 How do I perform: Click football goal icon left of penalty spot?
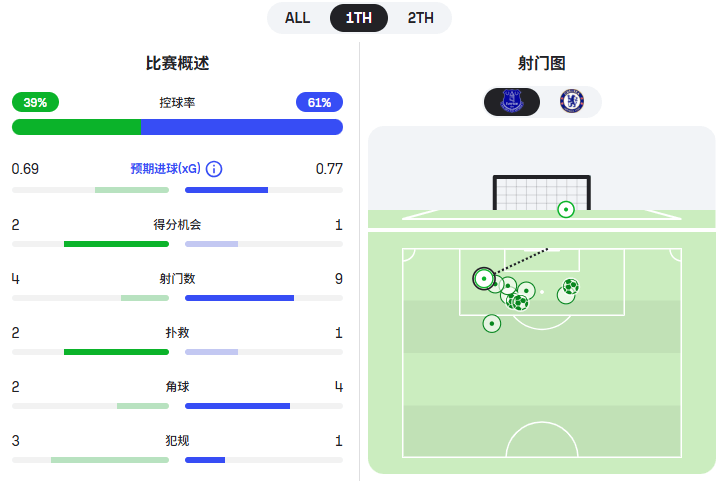[x=520, y=302]
